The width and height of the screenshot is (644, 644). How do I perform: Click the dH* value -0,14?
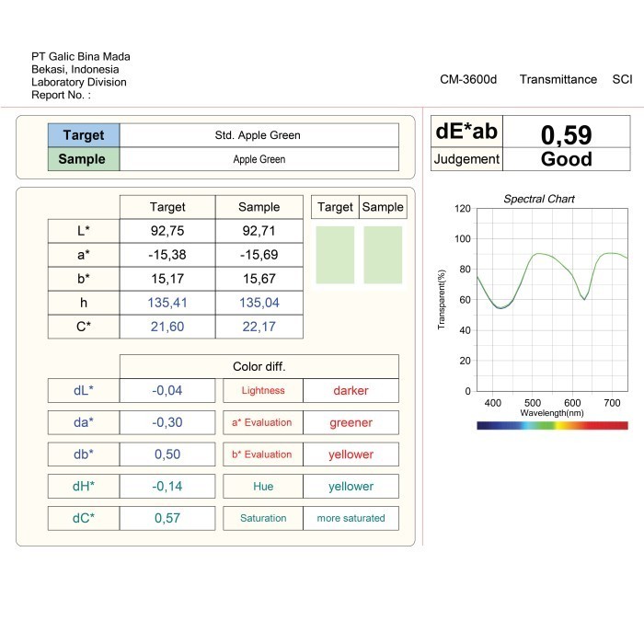pyautogui.click(x=167, y=487)
